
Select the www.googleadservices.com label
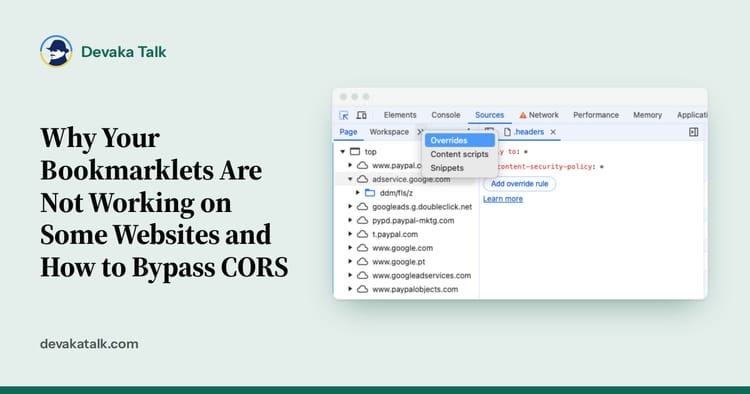coord(421,276)
